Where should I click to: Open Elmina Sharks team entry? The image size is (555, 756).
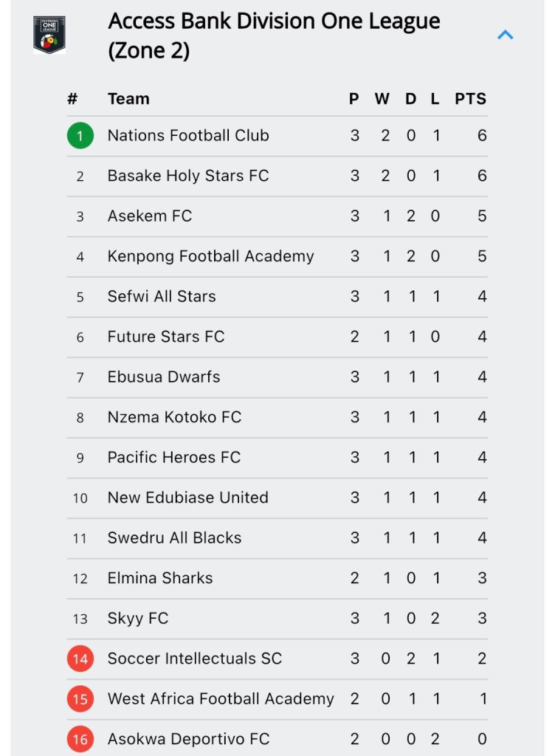tap(277, 578)
